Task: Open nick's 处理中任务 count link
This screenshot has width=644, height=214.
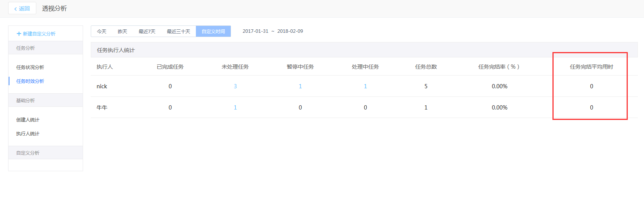Action: pos(365,86)
